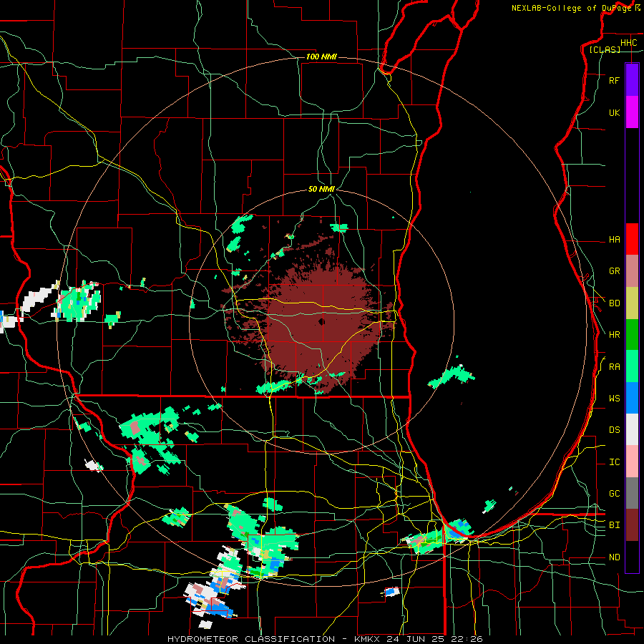Image resolution: width=644 pixels, height=644 pixels.
Task: Click the [CLAS] legend units label
Action: [605, 49]
